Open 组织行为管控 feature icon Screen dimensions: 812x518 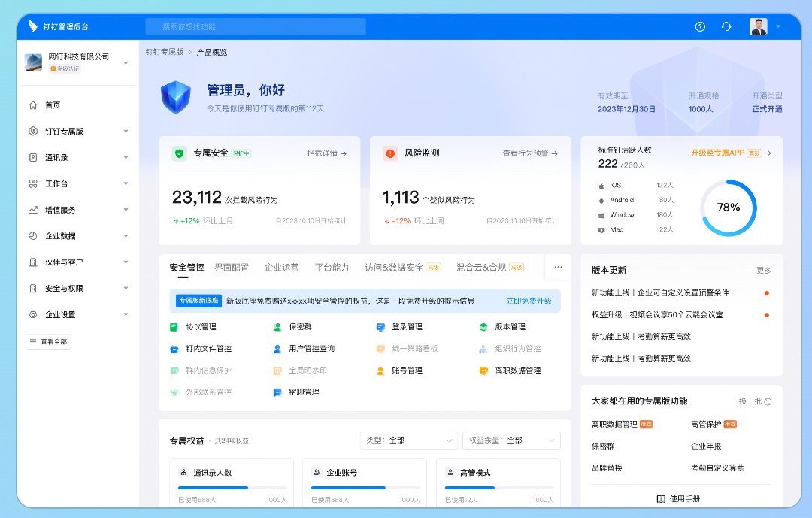[483, 349]
